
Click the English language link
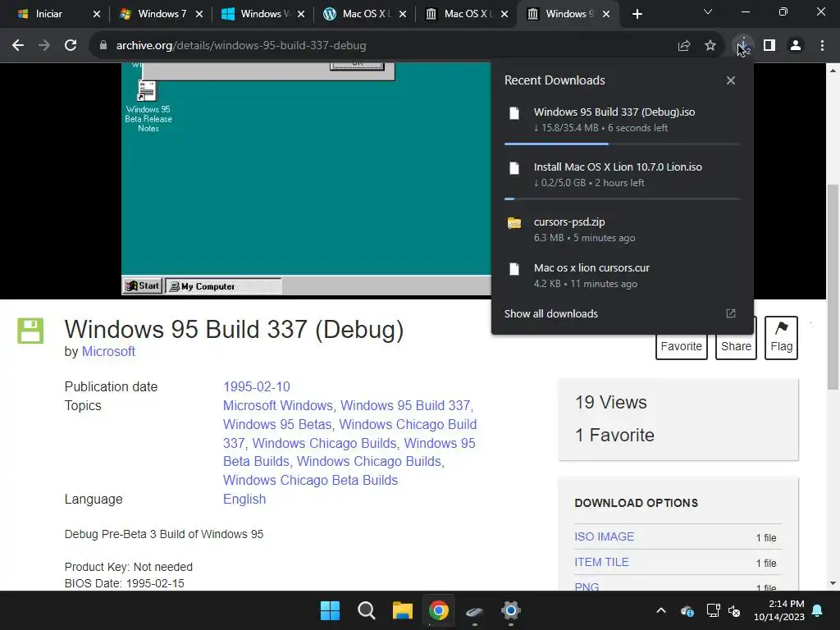point(244,499)
